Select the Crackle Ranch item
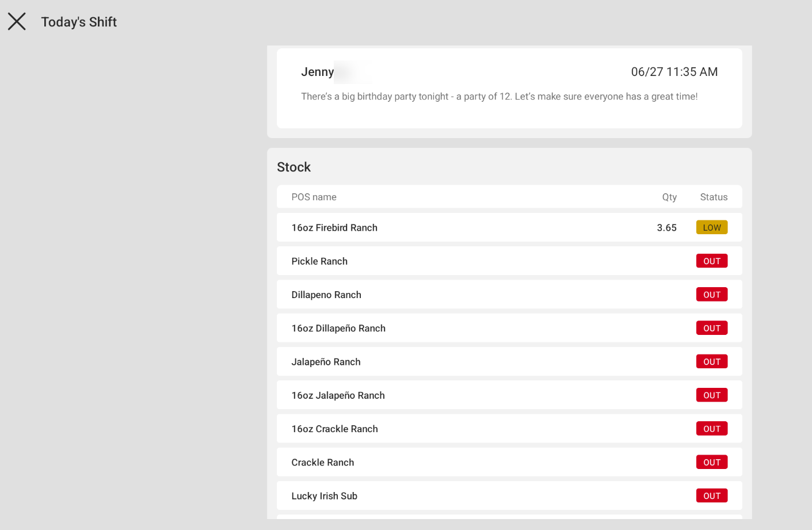The height and width of the screenshot is (530, 812). 509,462
